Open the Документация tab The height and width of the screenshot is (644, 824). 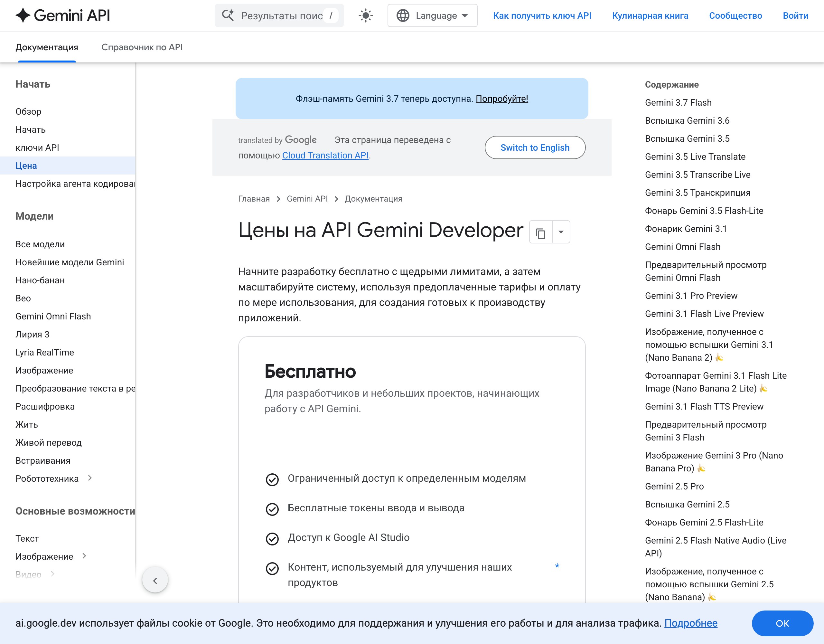[x=47, y=47]
